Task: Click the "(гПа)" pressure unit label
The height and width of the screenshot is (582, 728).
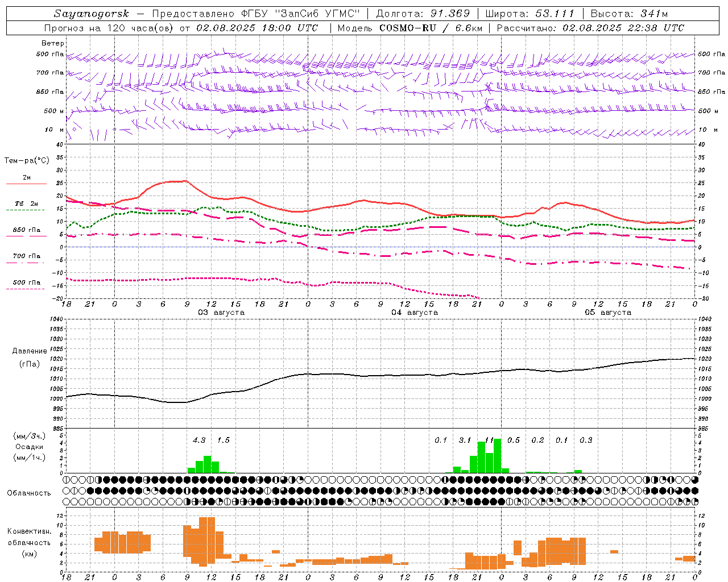Action: coord(30,364)
